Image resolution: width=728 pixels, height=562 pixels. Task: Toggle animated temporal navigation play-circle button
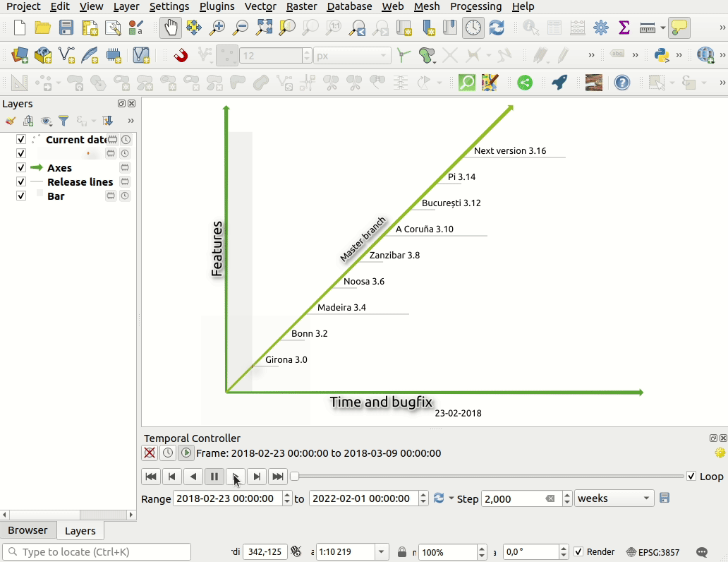[x=186, y=453]
